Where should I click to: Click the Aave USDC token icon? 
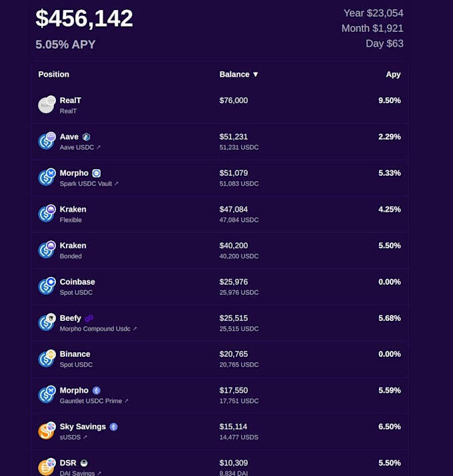click(46, 140)
